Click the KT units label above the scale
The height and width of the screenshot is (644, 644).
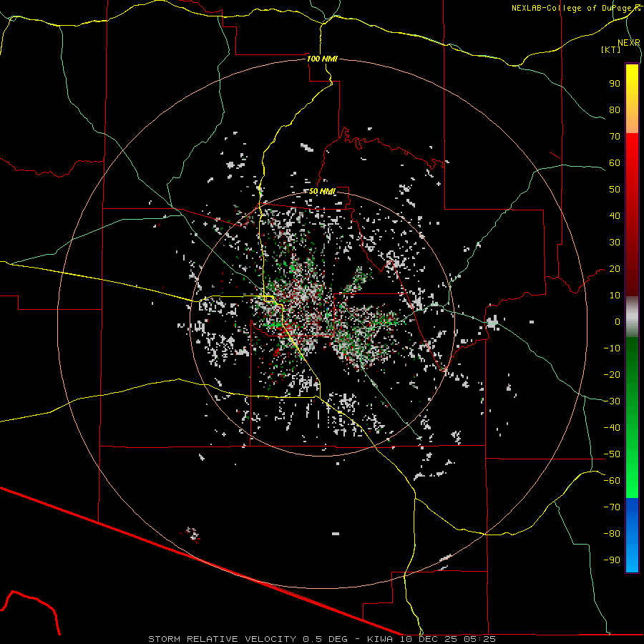611,49
